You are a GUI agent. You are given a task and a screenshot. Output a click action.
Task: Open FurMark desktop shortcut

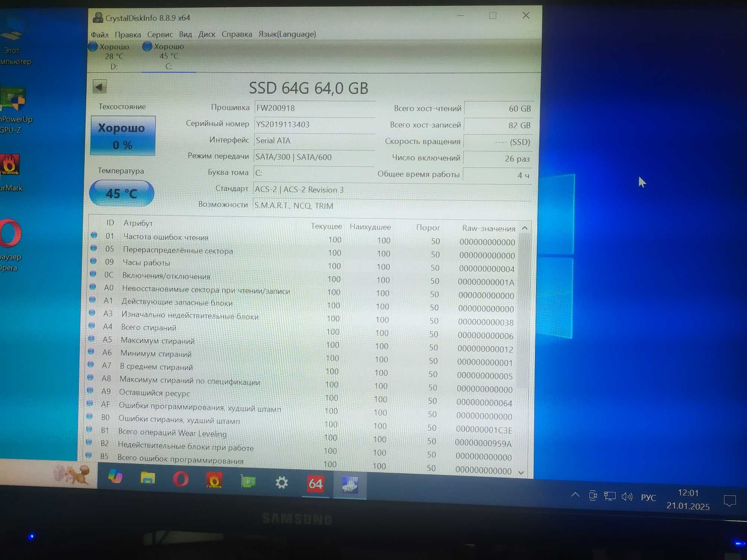pyautogui.click(x=10, y=172)
